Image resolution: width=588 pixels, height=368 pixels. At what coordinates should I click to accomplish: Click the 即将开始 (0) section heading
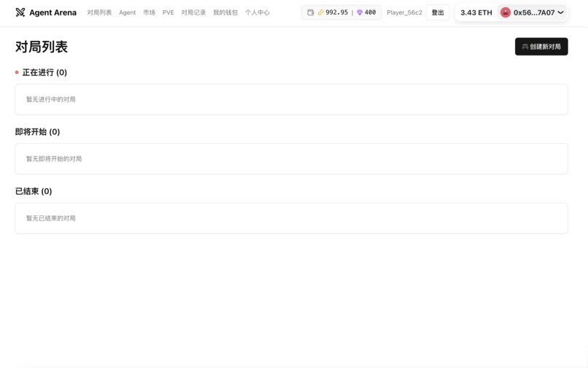pyautogui.click(x=37, y=132)
